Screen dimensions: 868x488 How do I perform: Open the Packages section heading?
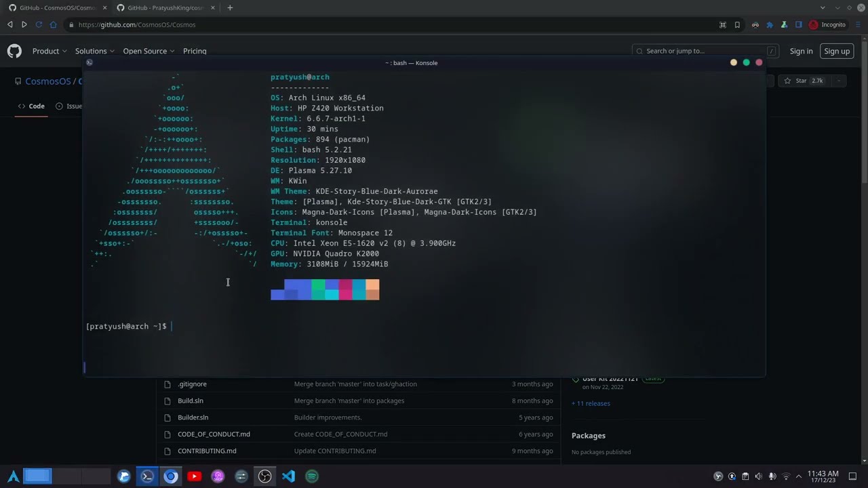(x=589, y=435)
